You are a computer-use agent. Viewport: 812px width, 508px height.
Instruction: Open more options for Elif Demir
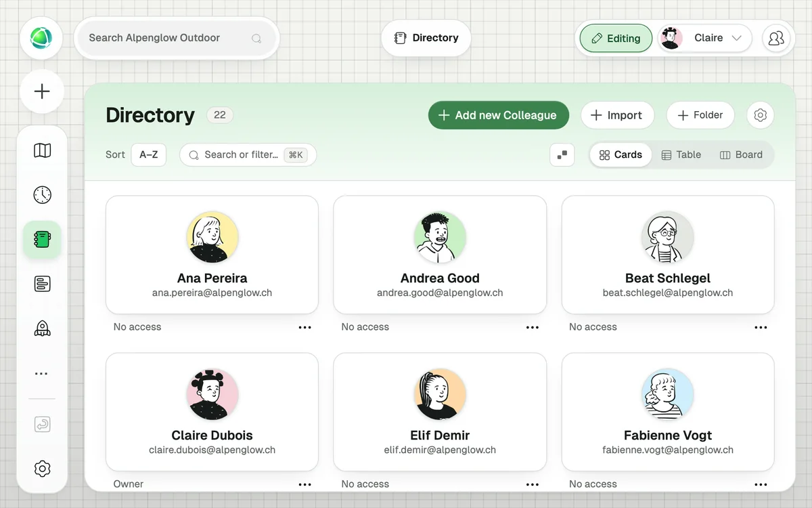[533, 484]
